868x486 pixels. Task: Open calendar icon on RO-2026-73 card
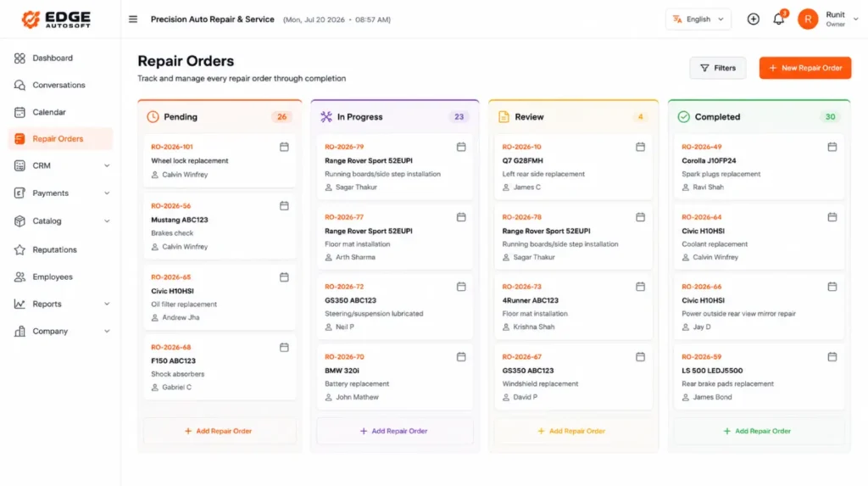coord(641,287)
